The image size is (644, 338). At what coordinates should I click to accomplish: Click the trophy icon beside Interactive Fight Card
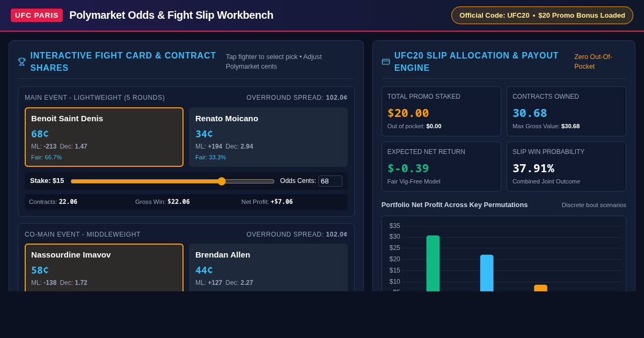[22, 62]
